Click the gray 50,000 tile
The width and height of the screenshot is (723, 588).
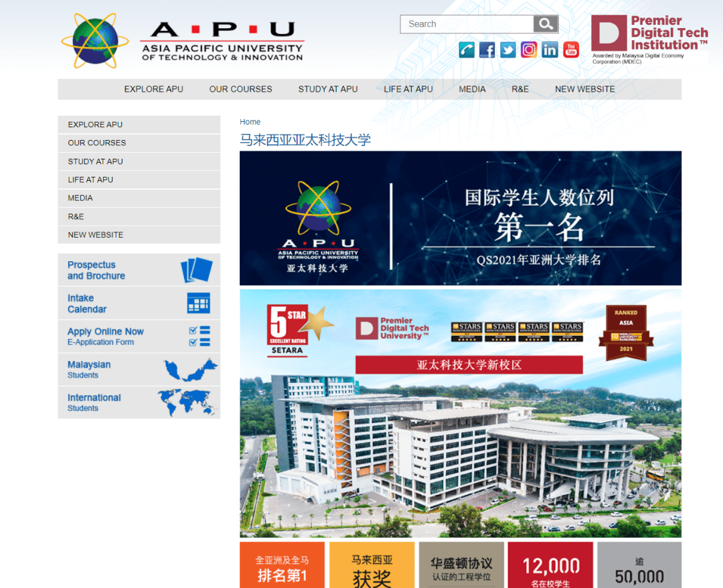pyautogui.click(x=639, y=565)
